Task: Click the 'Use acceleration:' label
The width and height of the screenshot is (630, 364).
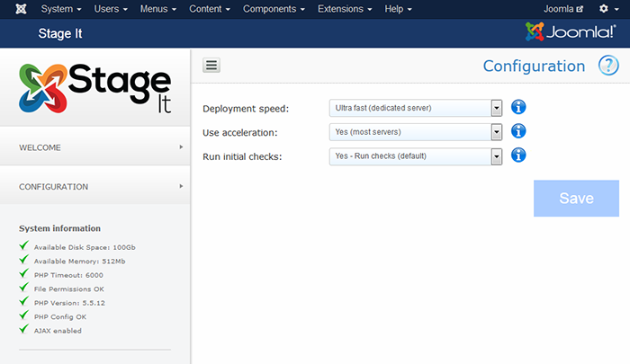Action: pyautogui.click(x=240, y=133)
